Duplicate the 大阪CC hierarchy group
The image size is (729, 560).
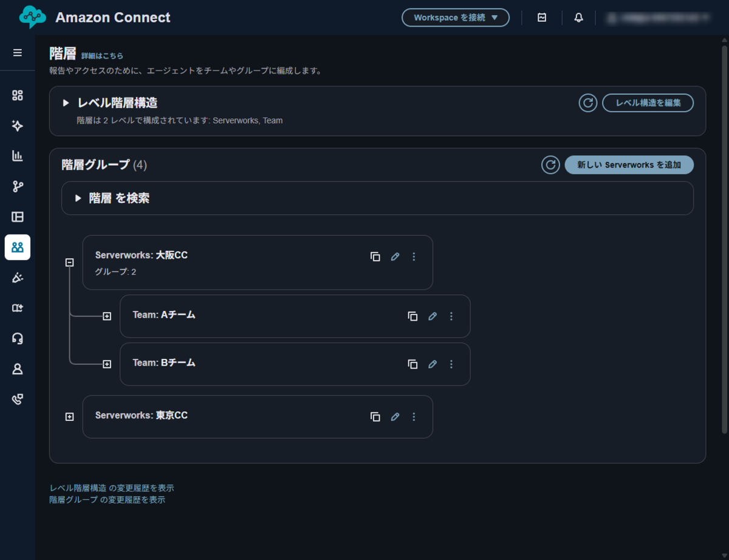(x=375, y=256)
